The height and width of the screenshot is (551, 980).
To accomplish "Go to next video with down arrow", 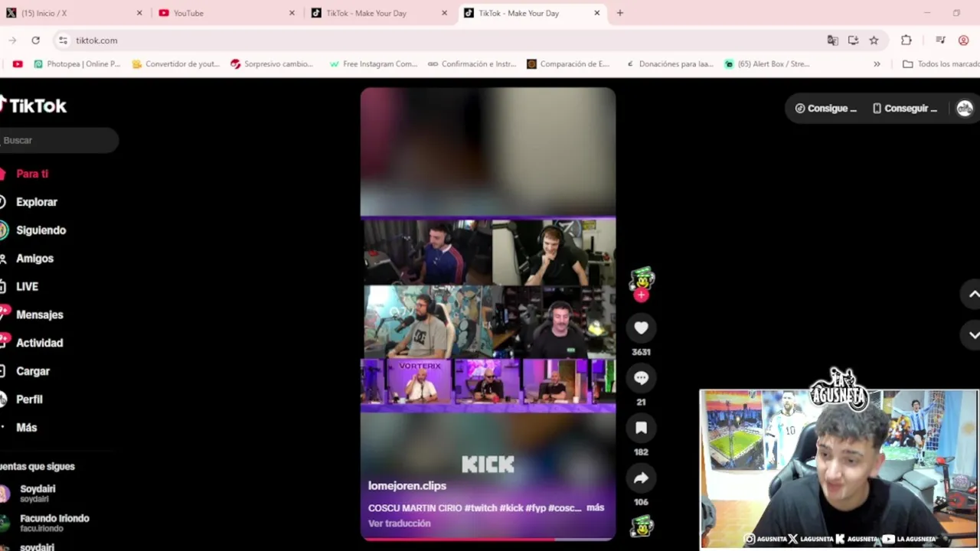I will [973, 334].
